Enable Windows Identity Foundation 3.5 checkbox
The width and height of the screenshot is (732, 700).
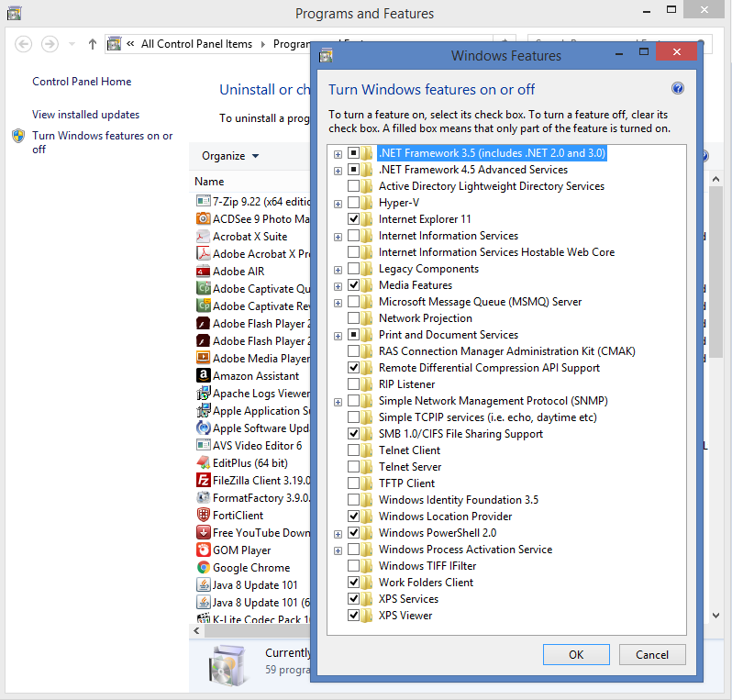click(353, 499)
